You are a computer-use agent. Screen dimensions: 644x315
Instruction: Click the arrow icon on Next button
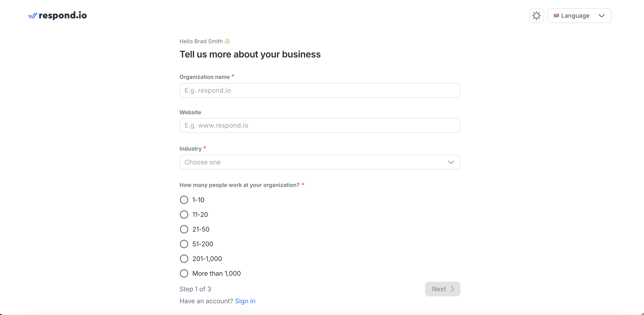point(452,289)
